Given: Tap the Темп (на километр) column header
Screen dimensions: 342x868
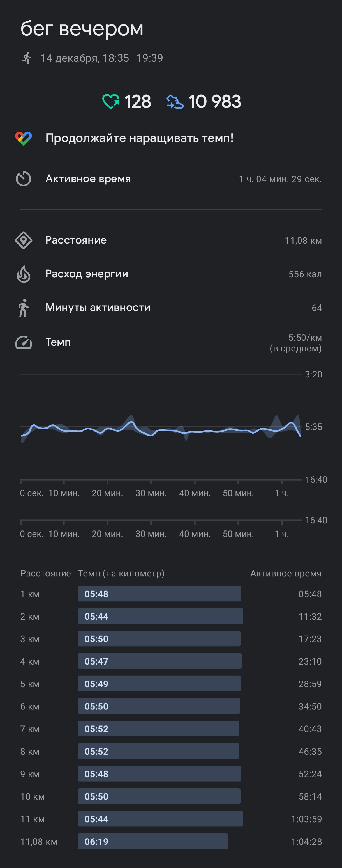Looking at the screenshot, I should [x=121, y=573].
